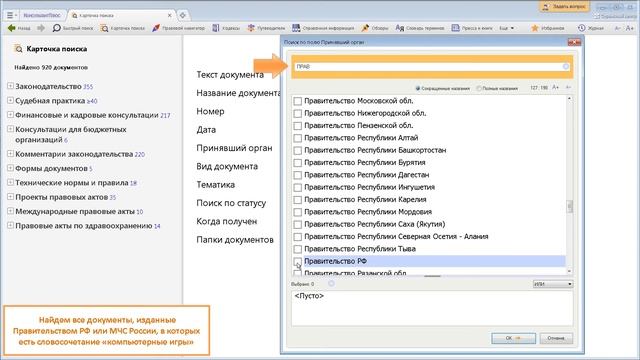The height and width of the screenshot is (360, 640).
Task: Switch to the КонсультантПлюс tab
Action: tap(42, 15)
